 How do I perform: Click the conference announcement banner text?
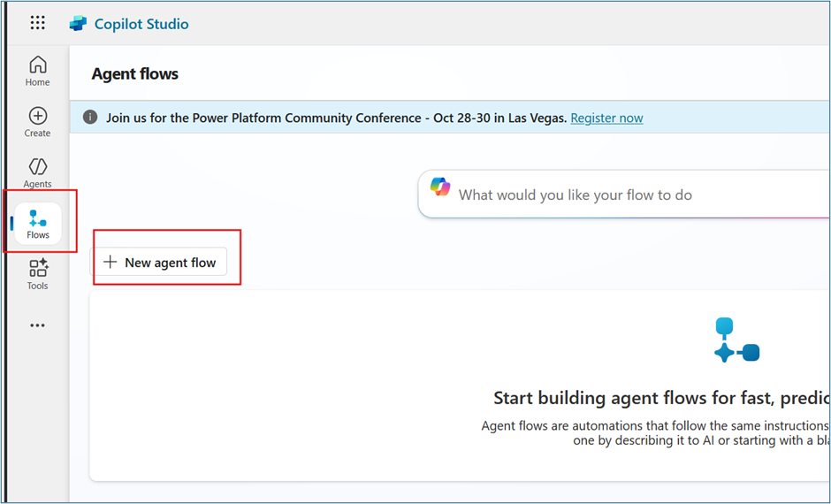click(337, 118)
